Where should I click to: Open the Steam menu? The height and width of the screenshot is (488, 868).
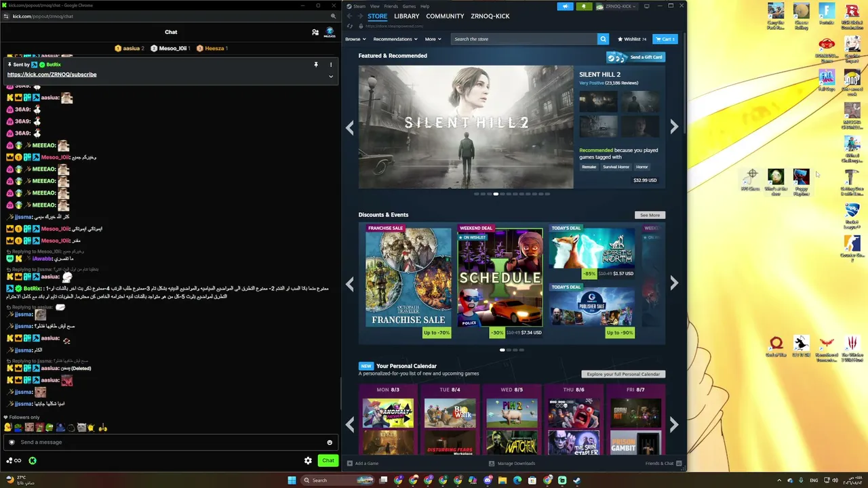359,6
